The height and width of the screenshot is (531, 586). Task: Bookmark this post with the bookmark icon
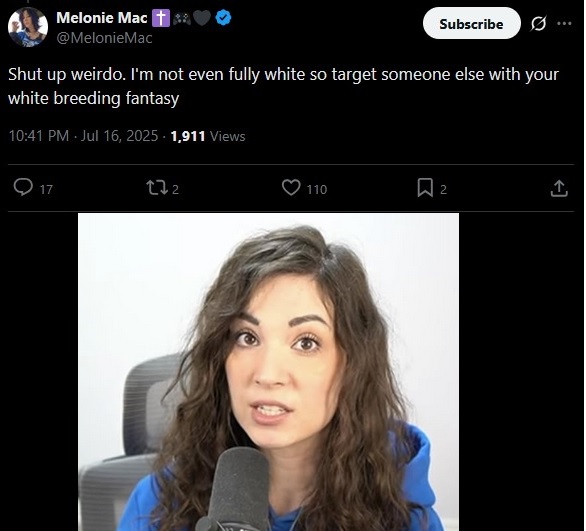pyautogui.click(x=425, y=188)
